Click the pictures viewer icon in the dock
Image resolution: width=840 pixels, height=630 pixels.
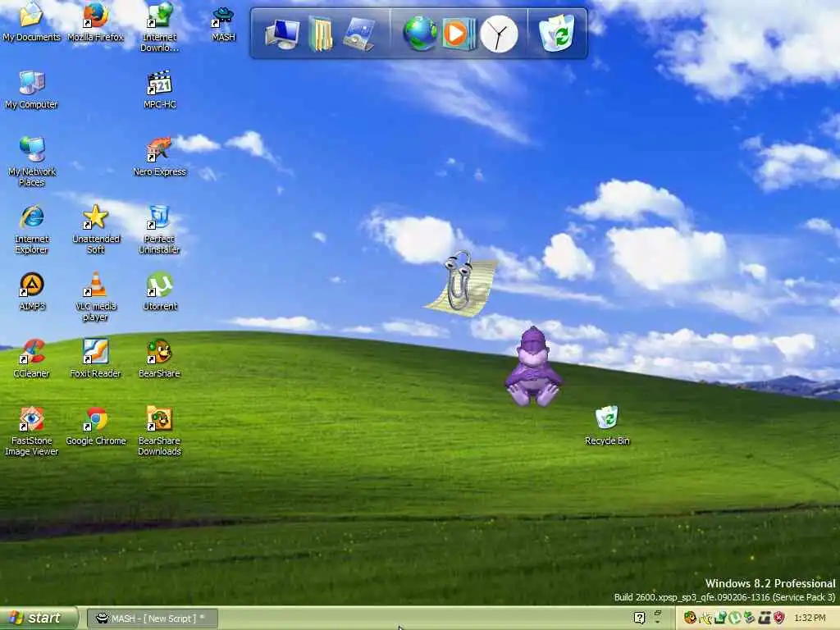[x=358, y=34]
